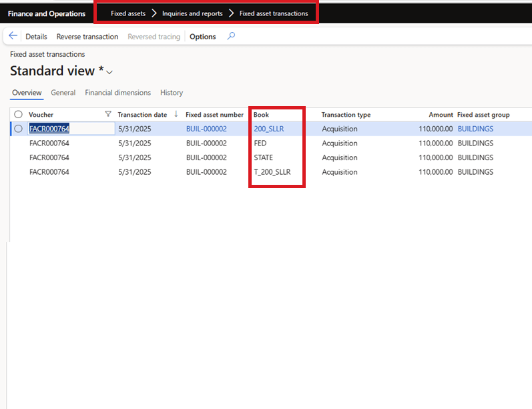
Task: Open the 200_SLLR book link
Action: click(268, 129)
